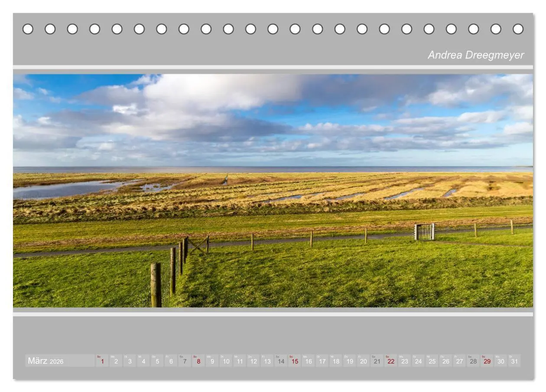This screenshot has height=392, width=546.
Task: Select day 5 in the calendar row
Action: (x=157, y=361)
